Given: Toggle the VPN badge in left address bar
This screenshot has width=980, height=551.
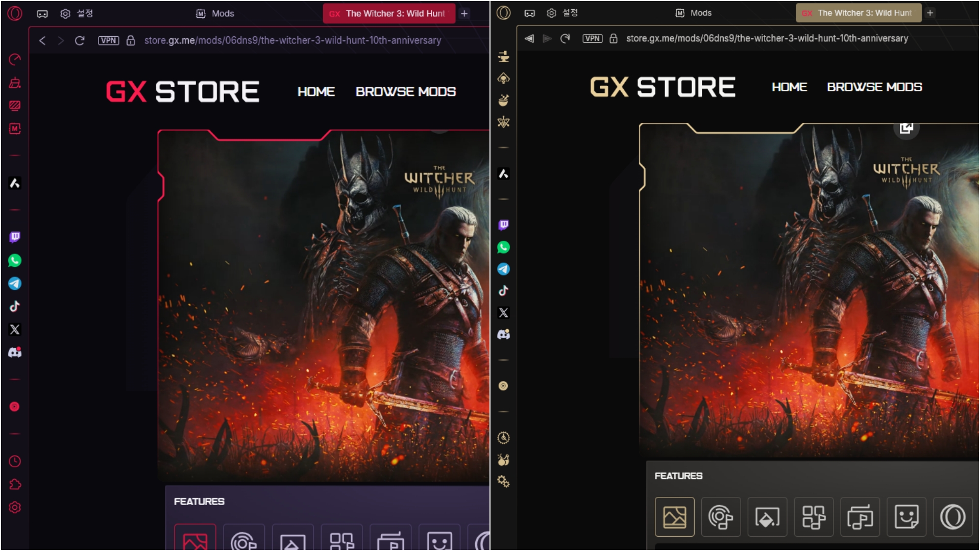Looking at the screenshot, I should [108, 40].
